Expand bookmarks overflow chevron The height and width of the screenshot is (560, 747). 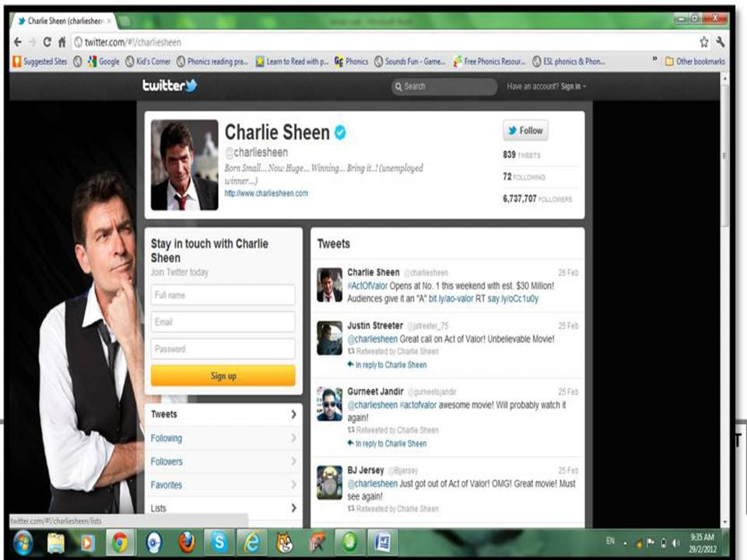click(654, 59)
